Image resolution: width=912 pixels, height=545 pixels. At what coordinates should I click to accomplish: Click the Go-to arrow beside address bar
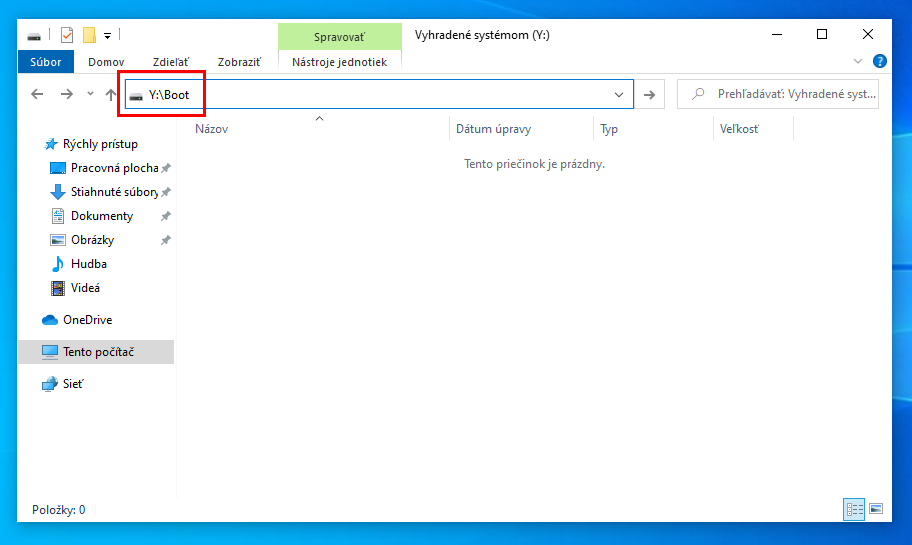click(x=649, y=94)
